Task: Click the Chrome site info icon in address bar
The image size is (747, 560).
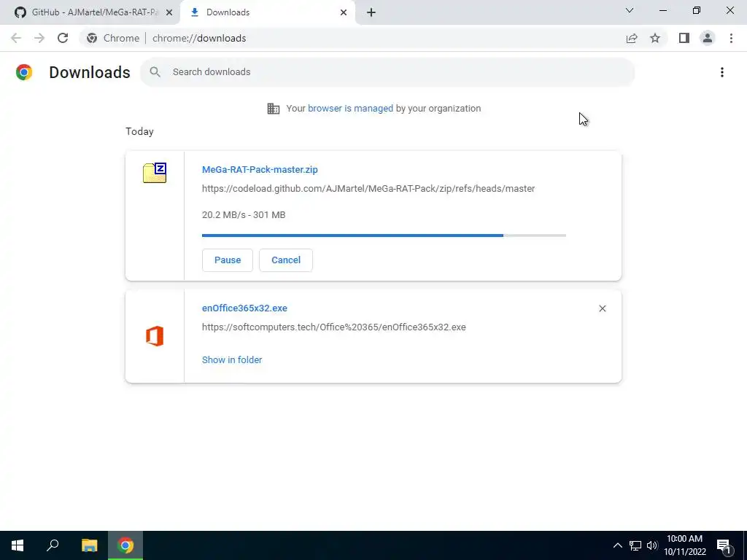Action: click(92, 38)
